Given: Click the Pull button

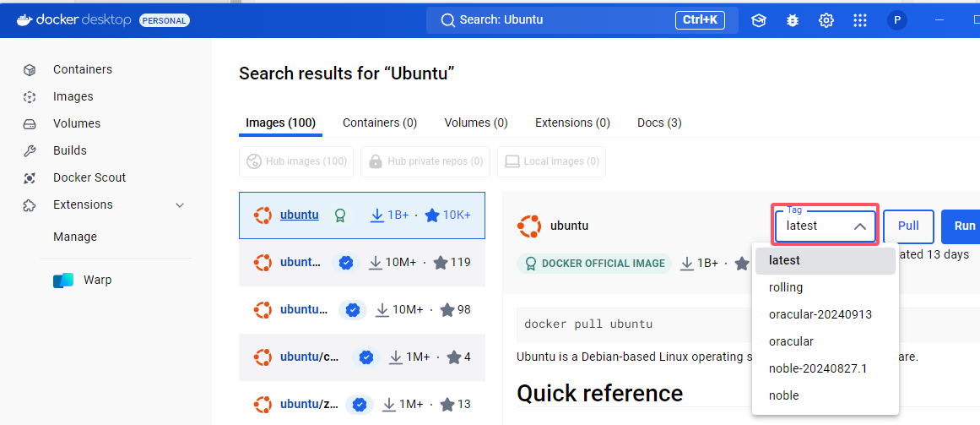Looking at the screenshot, I should click(x=908, y=226).
